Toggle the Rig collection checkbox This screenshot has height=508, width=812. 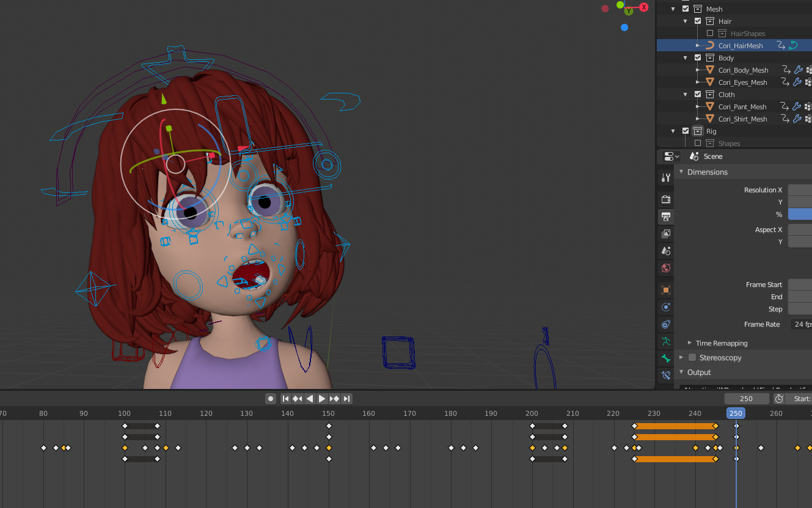(x=686, y=131)
